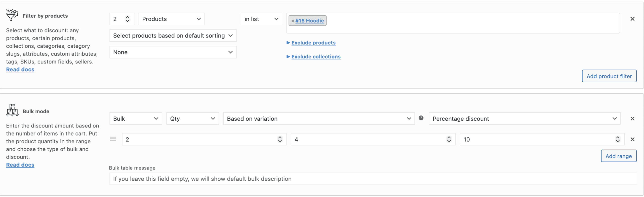Image resolution: width=644 pixels, height=197 pixels.
Task: Open the #15 Hoodie product link
Action: tap(309, 21)
